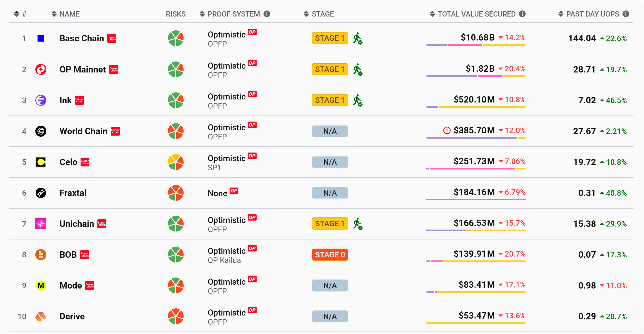
Task: Open the Unichain project link
Action: (77, 224)
